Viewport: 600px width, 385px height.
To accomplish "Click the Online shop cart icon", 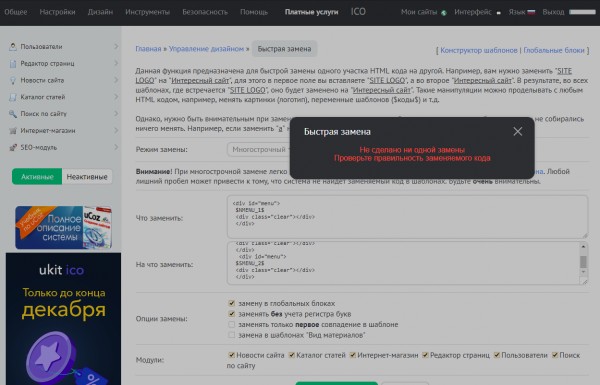I will [x=13, y=131].
